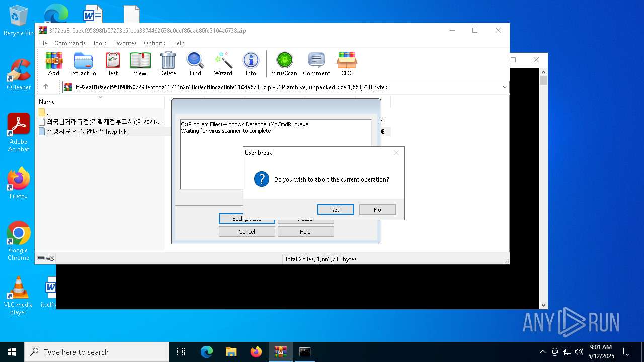Click the Windows Start button

click(x=12, y=352)
